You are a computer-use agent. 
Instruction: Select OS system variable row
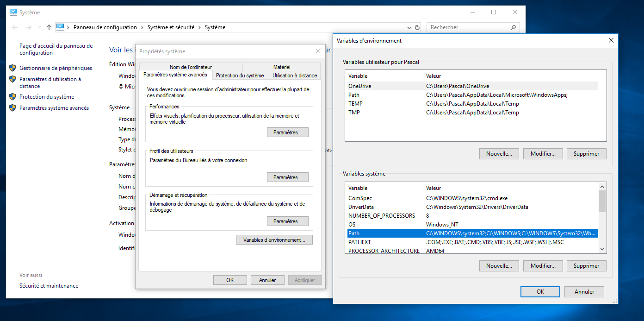tap(472, 225)
